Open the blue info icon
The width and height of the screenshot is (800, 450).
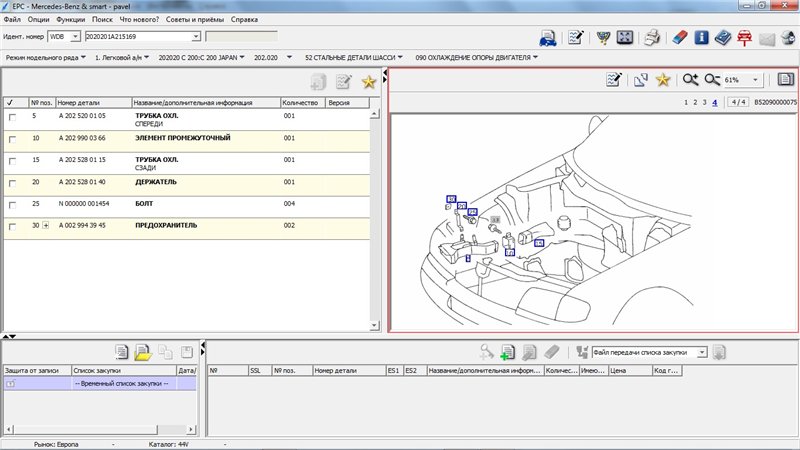[700, 38]
